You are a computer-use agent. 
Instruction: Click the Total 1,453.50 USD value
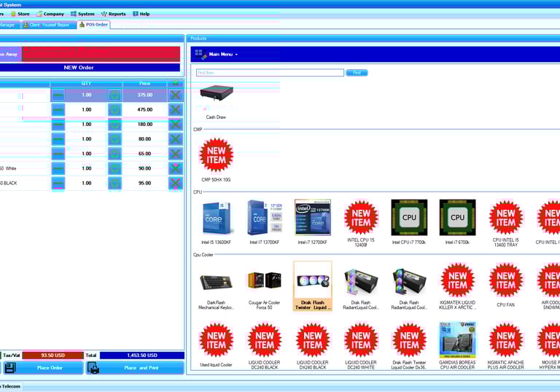(x=141, y=356)
